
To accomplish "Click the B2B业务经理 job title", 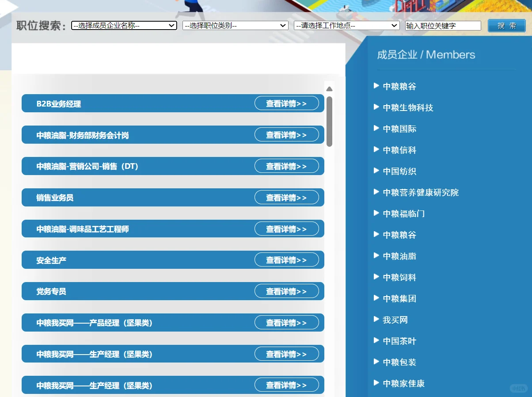I will [59, 104].
